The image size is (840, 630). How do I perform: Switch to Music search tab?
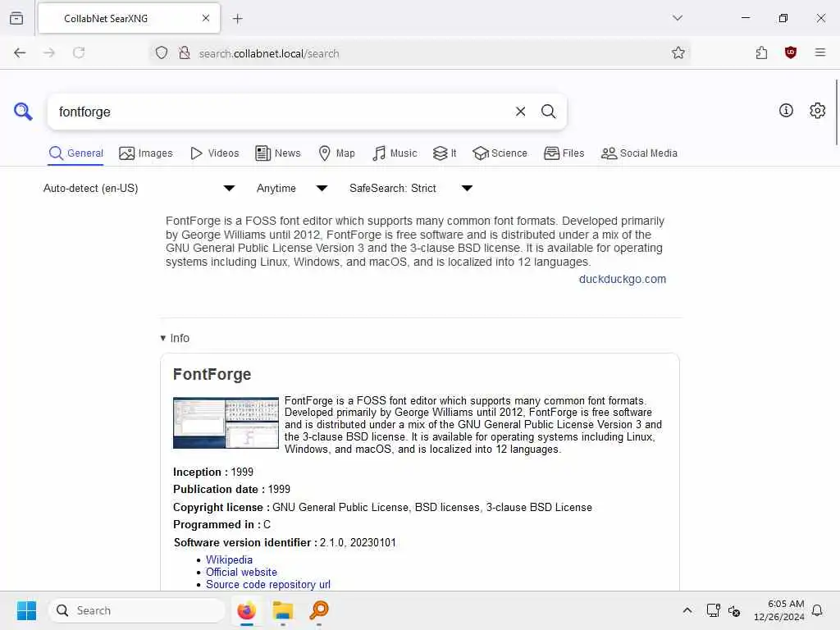[395, 153]
